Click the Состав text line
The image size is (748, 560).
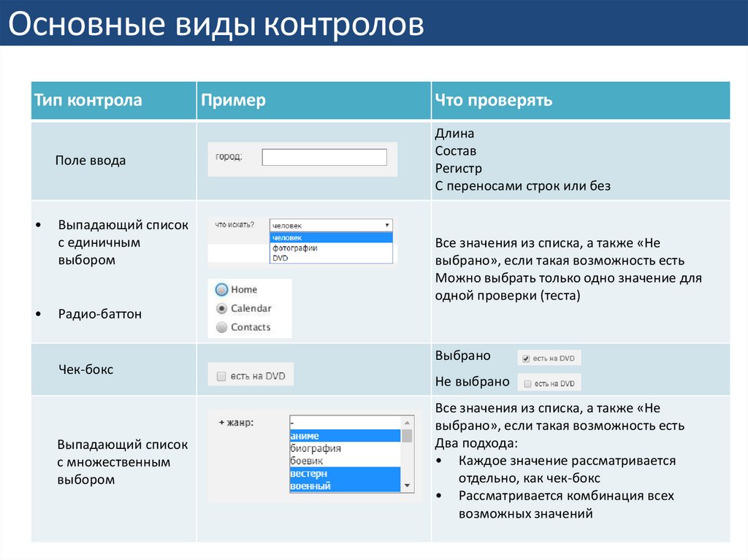pyautogui.click(x=456, y=150)
